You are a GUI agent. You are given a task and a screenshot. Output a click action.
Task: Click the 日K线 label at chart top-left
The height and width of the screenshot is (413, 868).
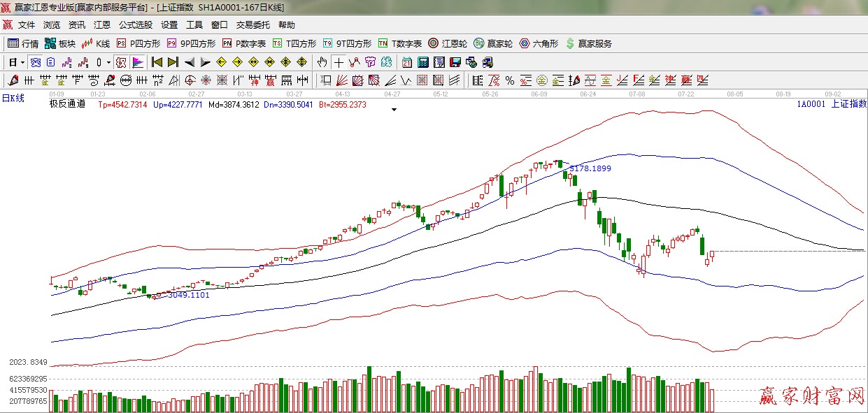[x=13, y=99]
